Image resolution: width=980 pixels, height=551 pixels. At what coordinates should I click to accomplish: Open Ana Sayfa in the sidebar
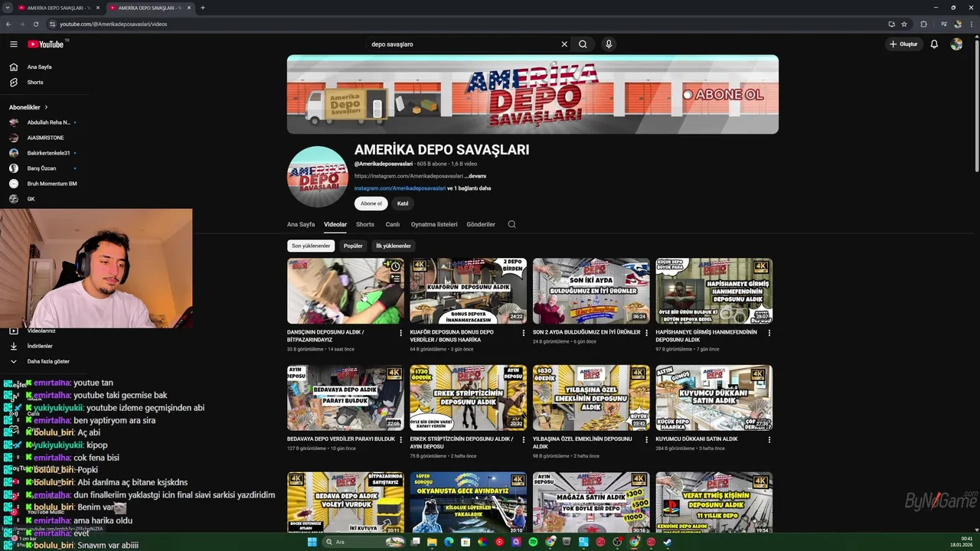40,67
